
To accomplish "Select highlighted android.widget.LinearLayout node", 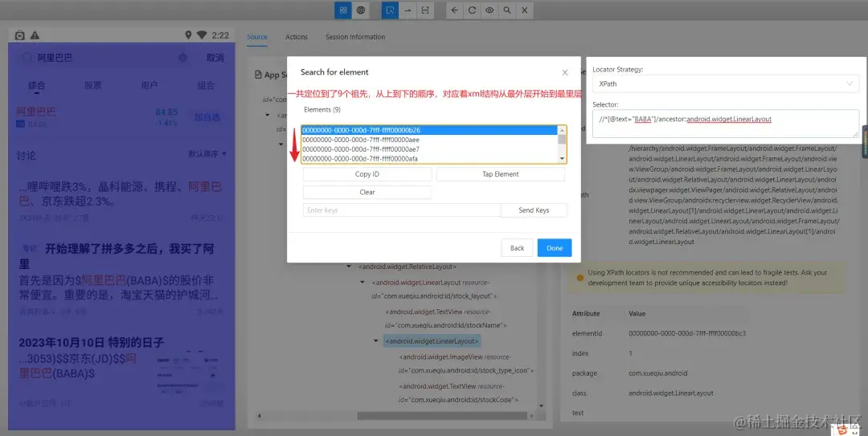I will pyautogui.click(x=432, y=340).
